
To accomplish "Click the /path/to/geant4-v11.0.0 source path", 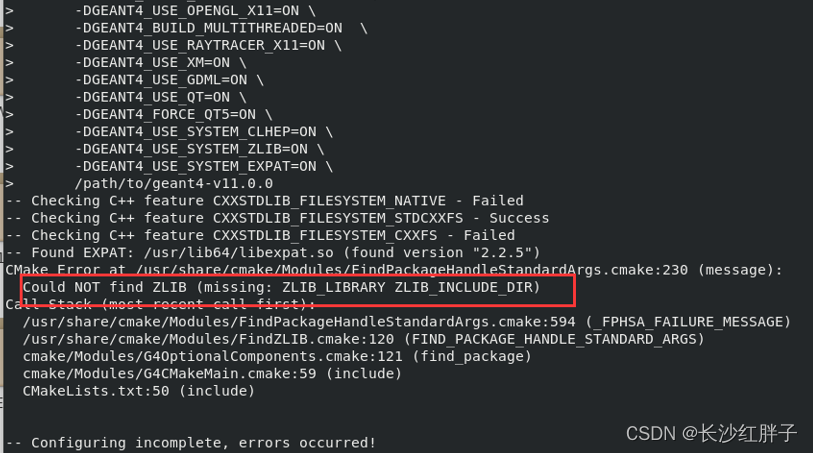I will (173, 183).
